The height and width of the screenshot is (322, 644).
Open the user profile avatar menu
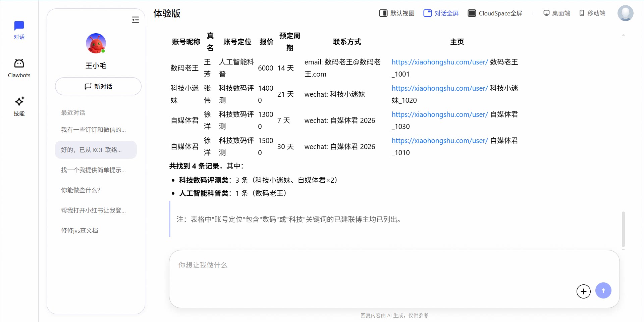coord(625,13)
